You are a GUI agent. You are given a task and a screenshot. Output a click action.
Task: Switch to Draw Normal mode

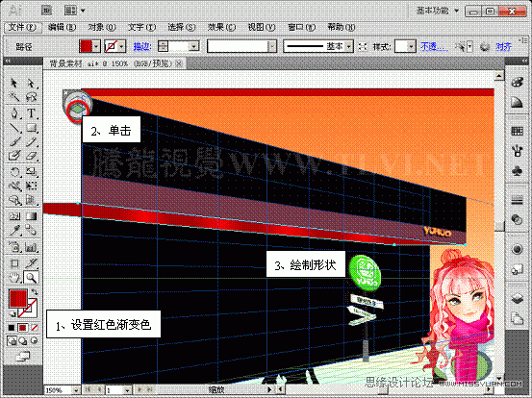[12, 340]
